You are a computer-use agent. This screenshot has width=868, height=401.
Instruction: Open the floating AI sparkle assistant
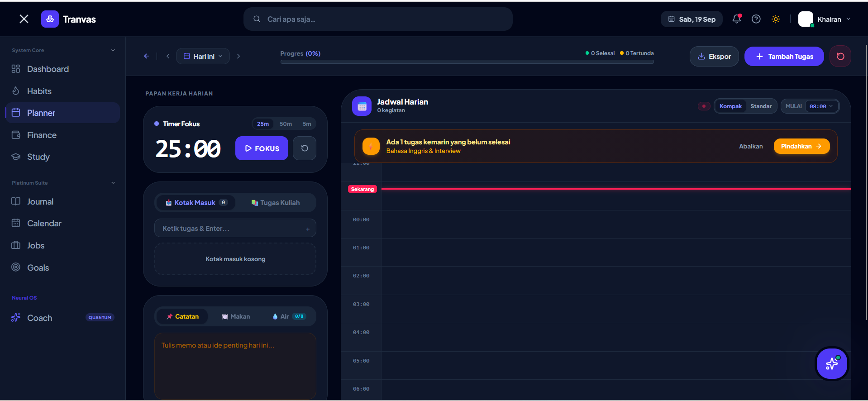coord(832,363)
